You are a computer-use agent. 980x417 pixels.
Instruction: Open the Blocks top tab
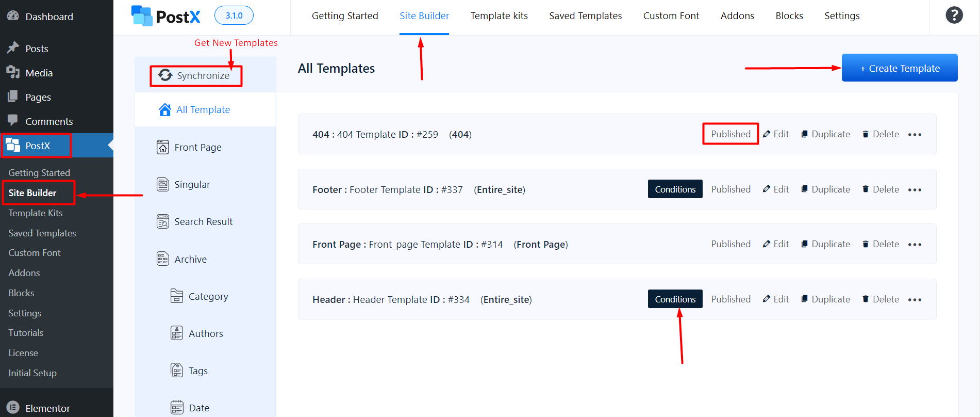pyautogui.click(x=789, y=16)
